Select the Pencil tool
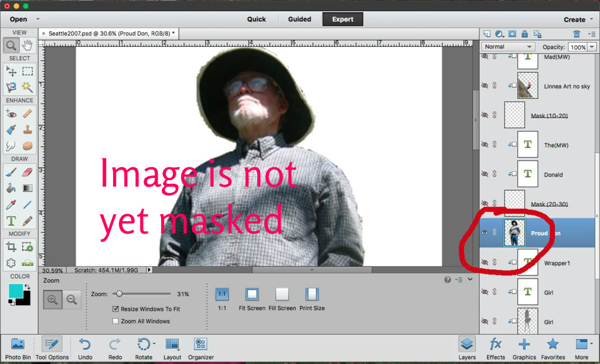This screenshot has width=600, height=364. click(27, 221)
